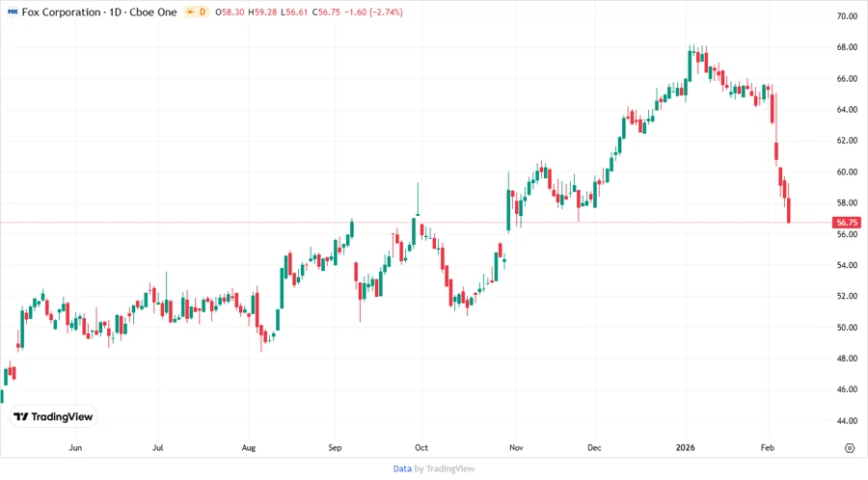Image resolution: width=868 pixels, height=480 pixels.
Task: Click the 54.00 price axis label
Action: (847, 265)
